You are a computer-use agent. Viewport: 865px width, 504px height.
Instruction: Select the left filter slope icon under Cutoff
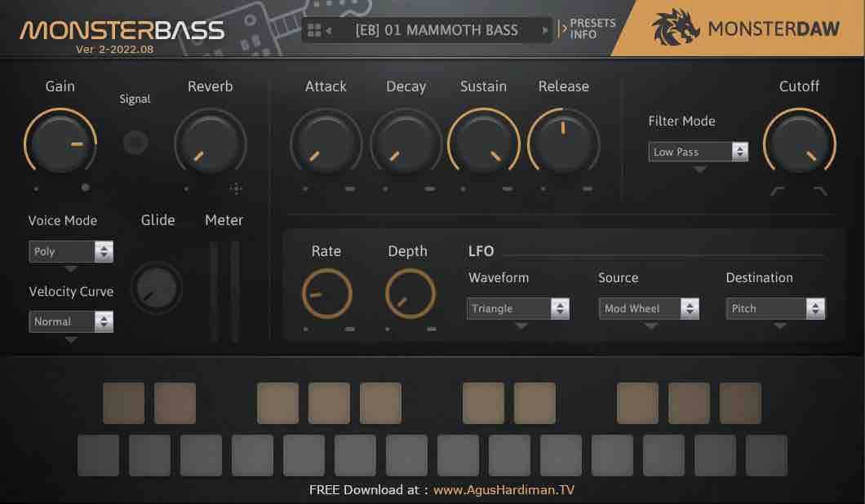(778, 191)
